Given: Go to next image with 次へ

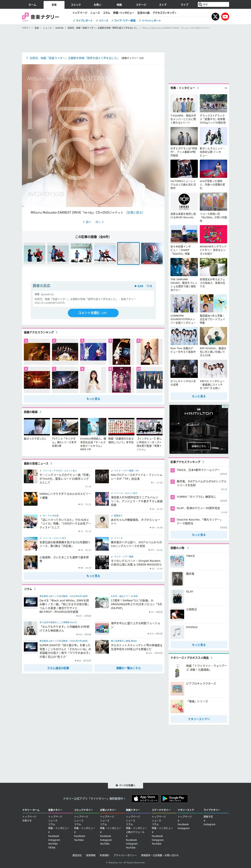Looking at the screenshot, I should [x=99, y=222].
